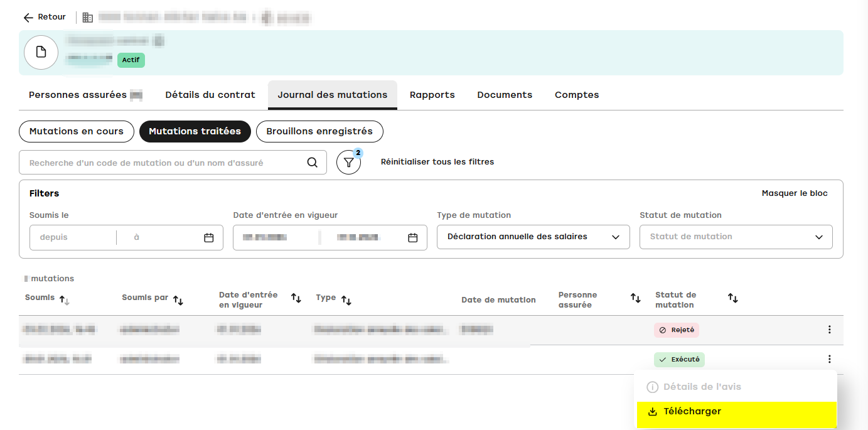Show Mutations en cours
This screenshot has width=868, height=430.
coord(77,132)
